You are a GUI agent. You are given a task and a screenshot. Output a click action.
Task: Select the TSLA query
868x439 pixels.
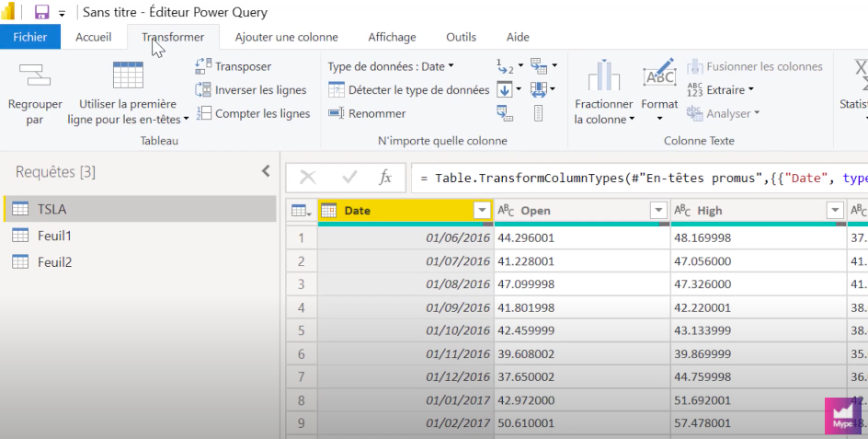pyautogui.click(x=140, y=209)
